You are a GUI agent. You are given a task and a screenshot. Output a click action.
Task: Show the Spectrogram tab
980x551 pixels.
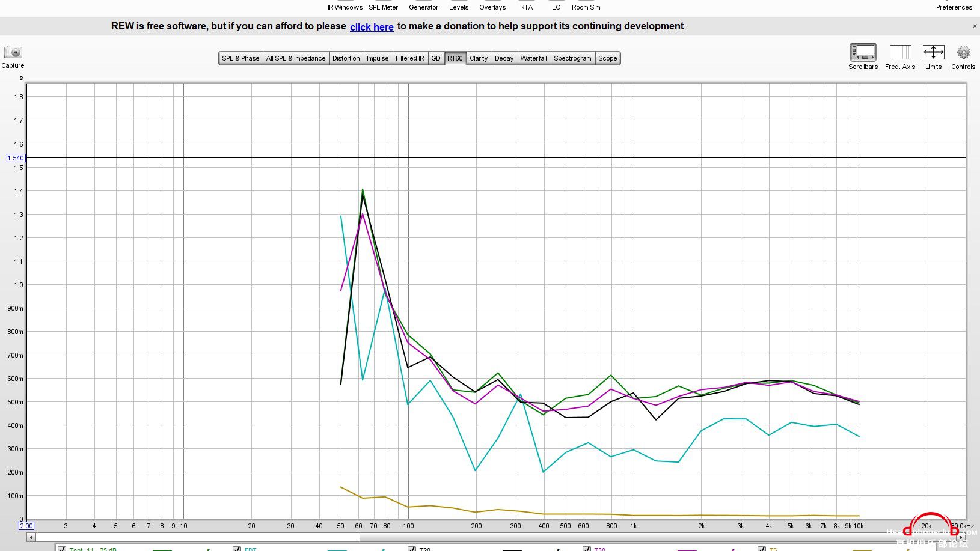click(572, 58)
